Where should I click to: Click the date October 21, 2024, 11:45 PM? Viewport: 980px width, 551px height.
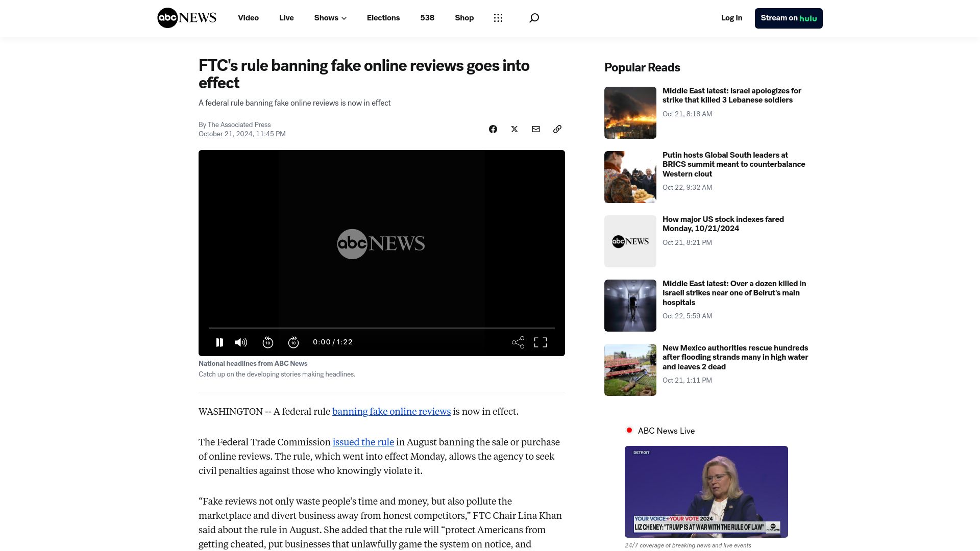pyautogui.click(x=242, y=134)
